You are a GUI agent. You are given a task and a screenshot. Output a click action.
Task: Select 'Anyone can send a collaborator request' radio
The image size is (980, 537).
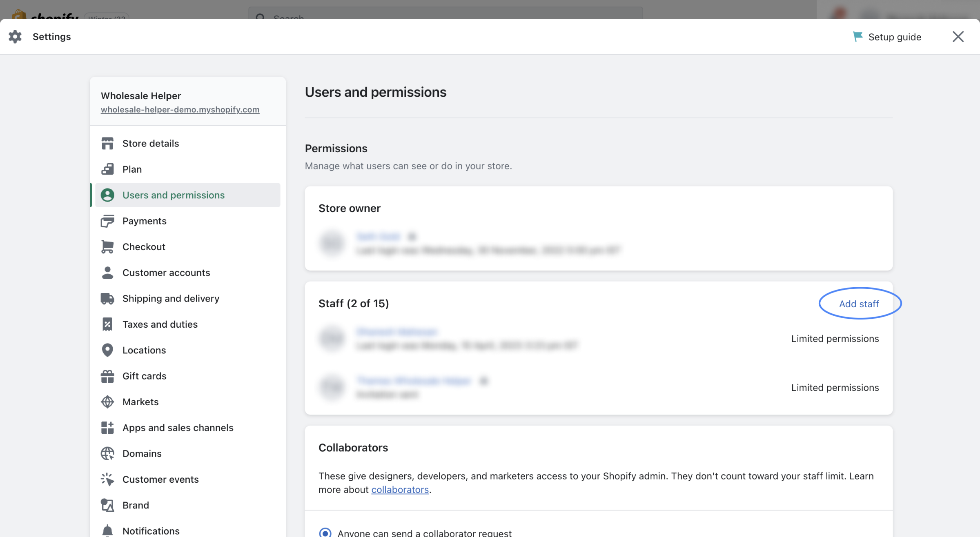click(x=325, y=533)
